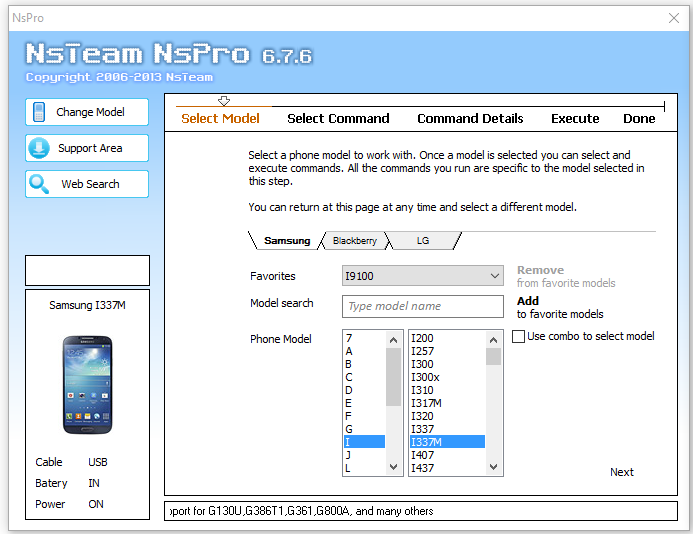Go to the Select Command step
Screen dimensions: 693x534
click(x=338, y=118)
